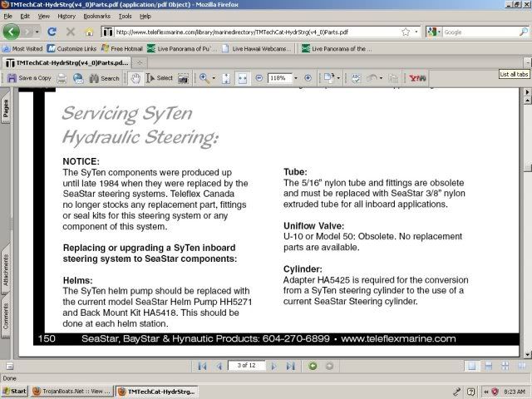Viewport: 532px width, 399px height.
Task: Toggle Fit Width view
Action: click(x=242, y=78)
